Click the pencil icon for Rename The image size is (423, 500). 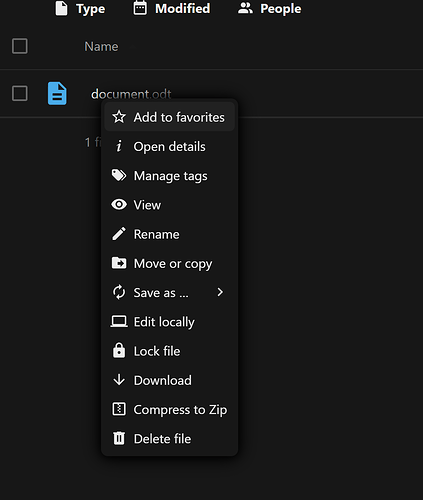[119, 234]
